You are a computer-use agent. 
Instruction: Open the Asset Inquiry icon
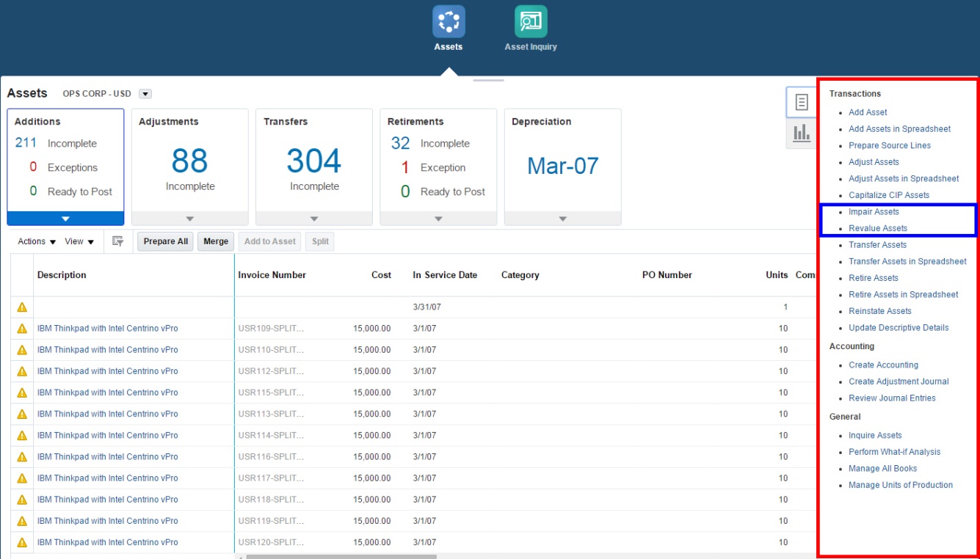tap(531, 22)
